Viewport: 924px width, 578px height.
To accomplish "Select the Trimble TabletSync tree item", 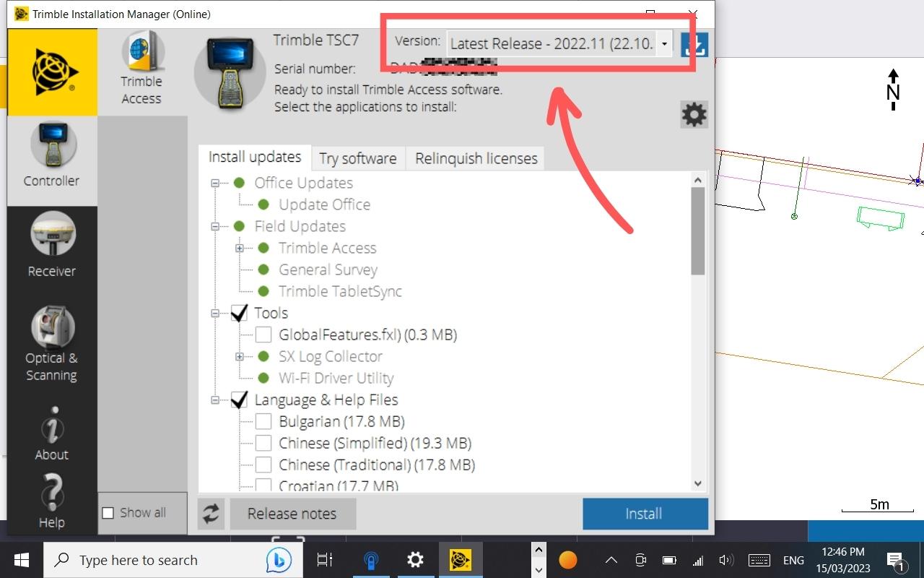I will click(340, 291).
